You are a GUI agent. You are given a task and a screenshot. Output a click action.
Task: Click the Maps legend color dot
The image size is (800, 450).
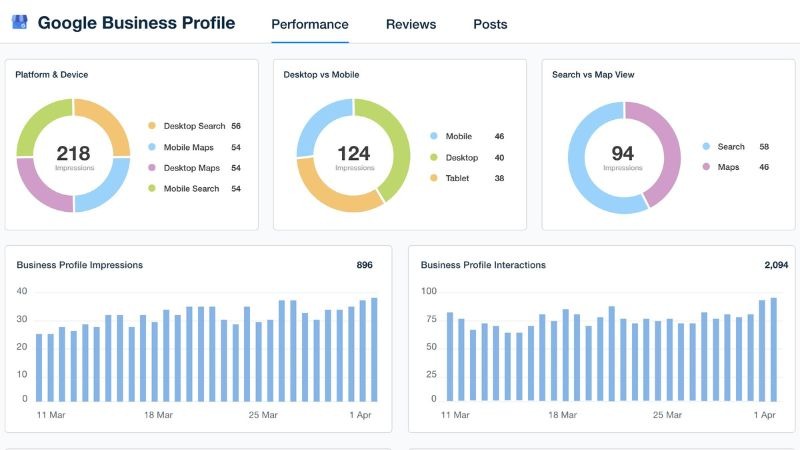(706, 167)
